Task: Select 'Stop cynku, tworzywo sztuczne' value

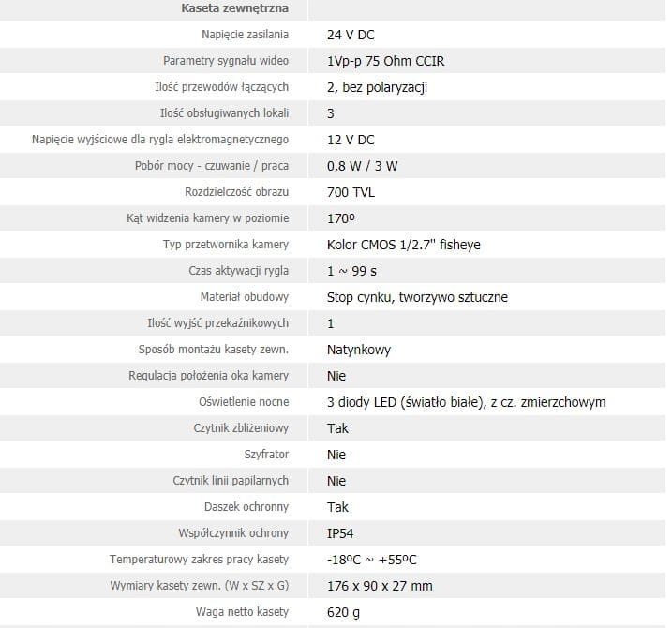Action: (x=417, y=297)
